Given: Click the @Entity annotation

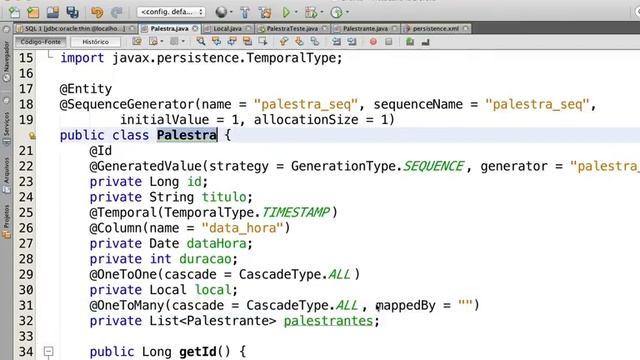Looking at the screenshot, I should pyautogui.click(x=86, y=89).
